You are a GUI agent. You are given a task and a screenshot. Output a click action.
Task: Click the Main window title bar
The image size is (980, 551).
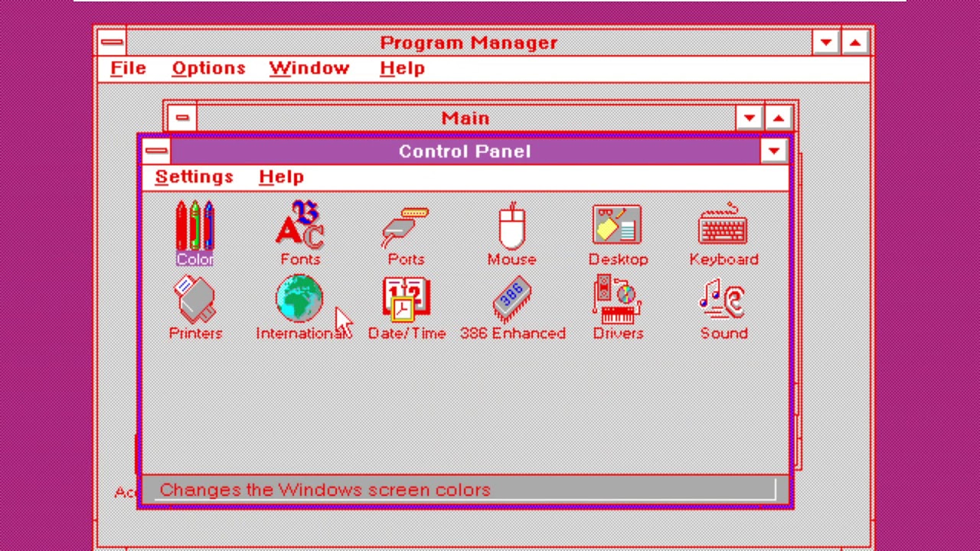pos(465,118)
